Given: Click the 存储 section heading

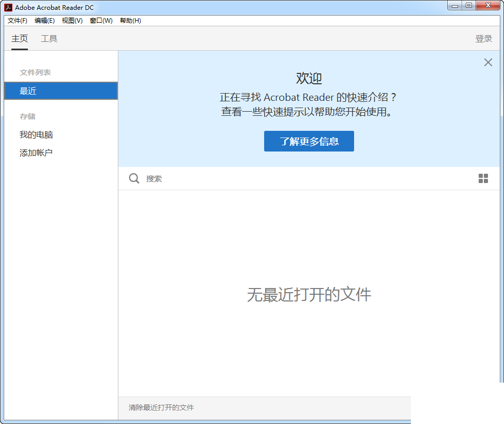Looking at the screenshot, I should point(27,116).
